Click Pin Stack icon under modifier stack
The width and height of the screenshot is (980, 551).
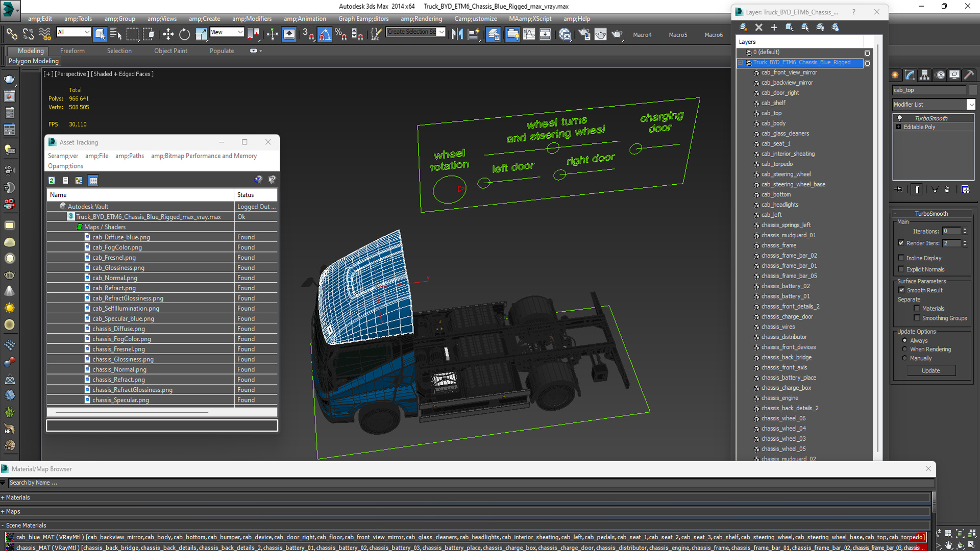(x=899, y=189)
